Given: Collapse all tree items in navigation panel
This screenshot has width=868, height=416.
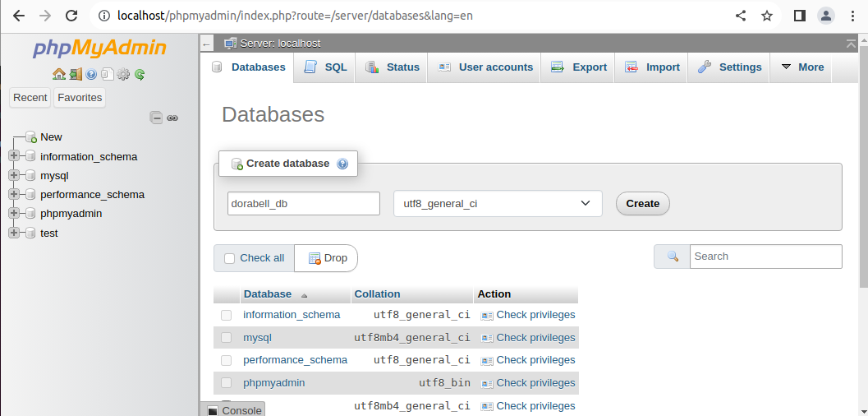Looking at the screenshot, I should (156, 118).
